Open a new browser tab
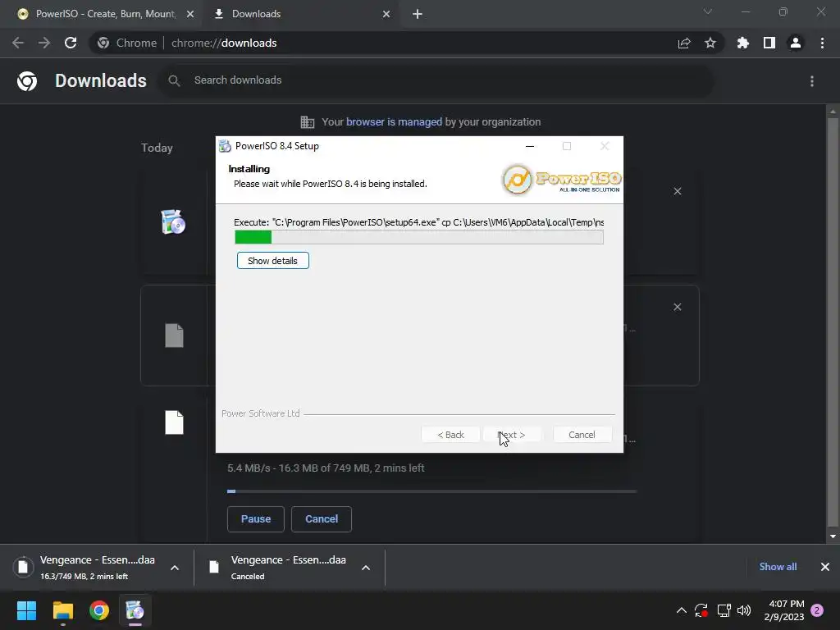840x630 pixels. click(418, 14)
